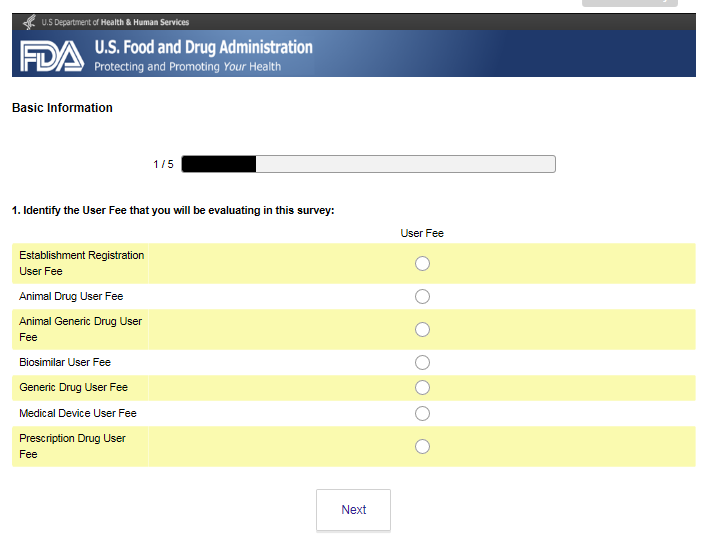Click the FDA logo in the banner
Viewport: 711px width, 557px height.
point(52,56)
